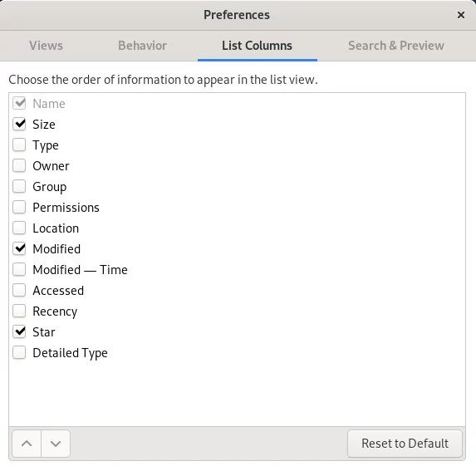Uncheck the Size column checkbox
The height and width of the screenshot is (471, 476).
(x=19, y=124)
